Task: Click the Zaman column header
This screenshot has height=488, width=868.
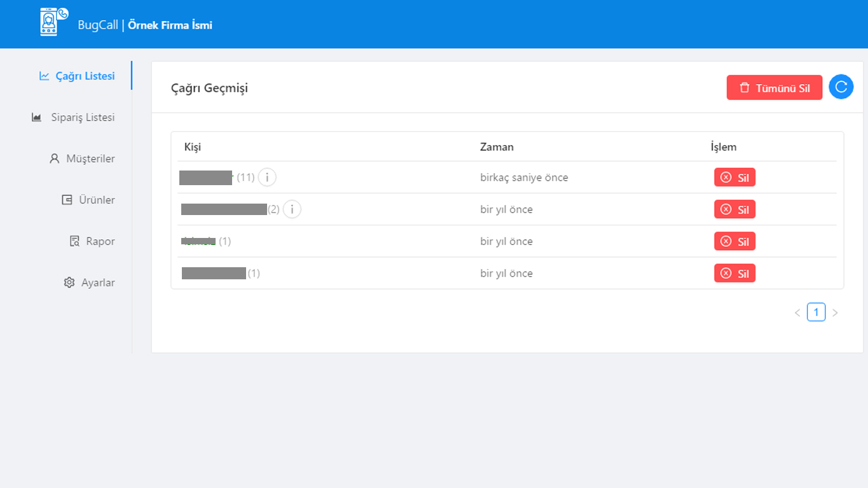Action: pyautogui.click(x=497, y=147)
